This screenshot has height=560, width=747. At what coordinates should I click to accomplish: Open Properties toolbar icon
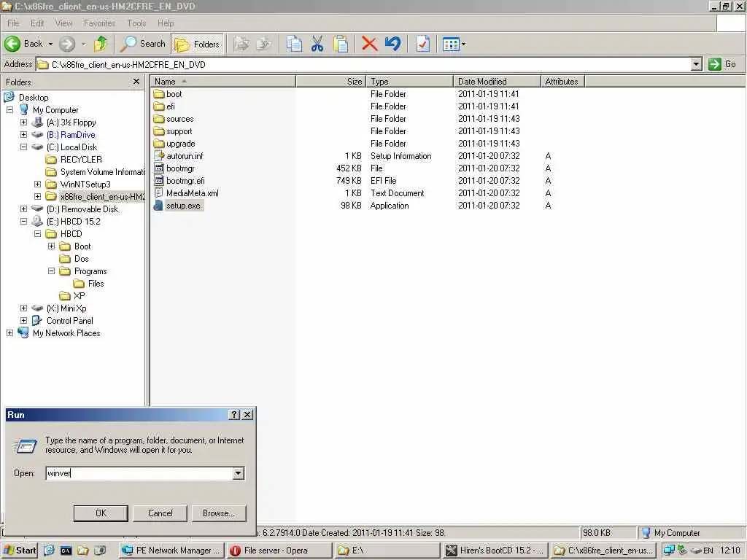coord(422,44)
